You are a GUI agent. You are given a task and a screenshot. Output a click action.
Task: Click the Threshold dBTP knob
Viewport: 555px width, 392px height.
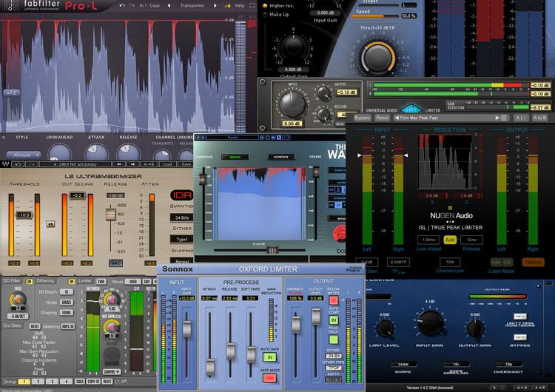point(377,57)
